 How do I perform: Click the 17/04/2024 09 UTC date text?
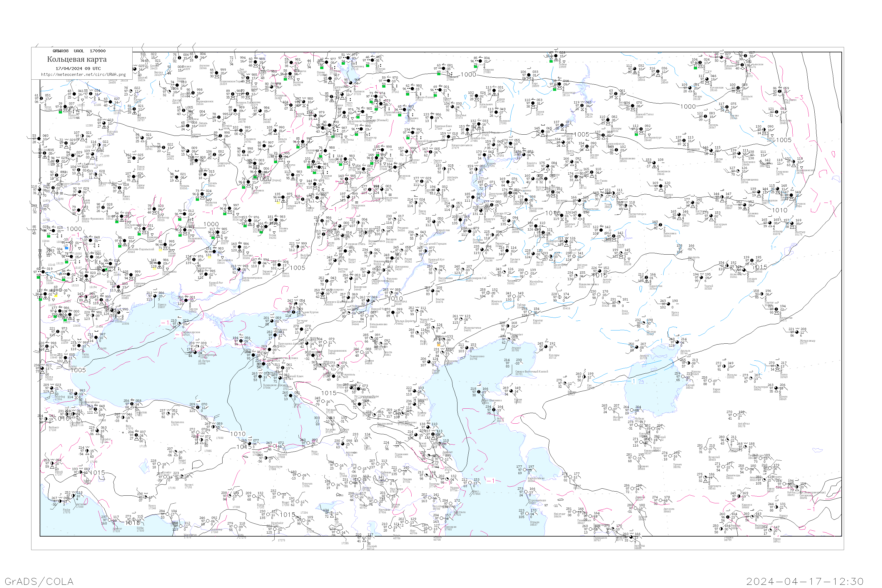(78, 69)
